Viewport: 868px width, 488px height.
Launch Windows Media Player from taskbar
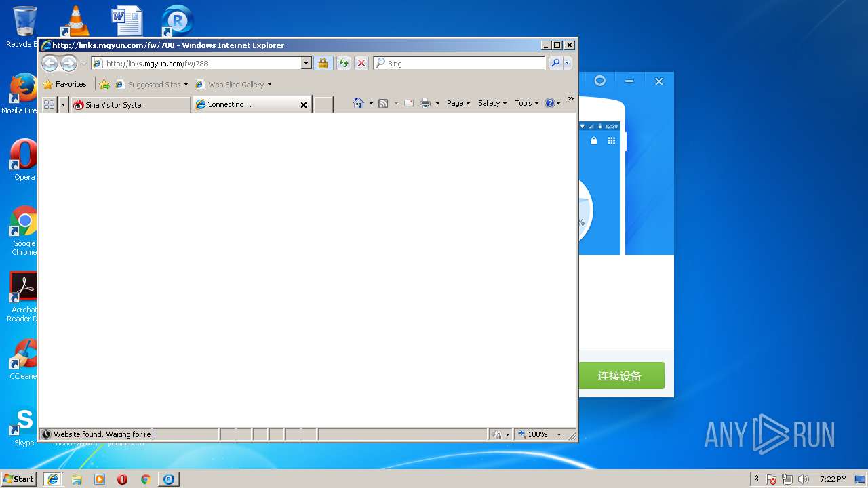click(100, 479)
